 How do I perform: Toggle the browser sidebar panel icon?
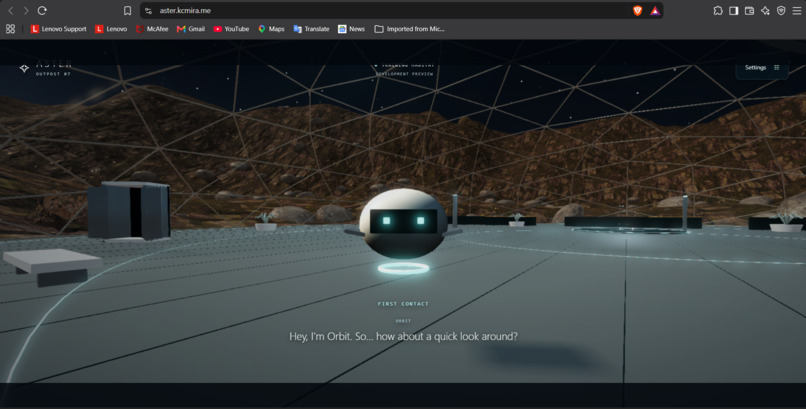[x=734, y=11]
